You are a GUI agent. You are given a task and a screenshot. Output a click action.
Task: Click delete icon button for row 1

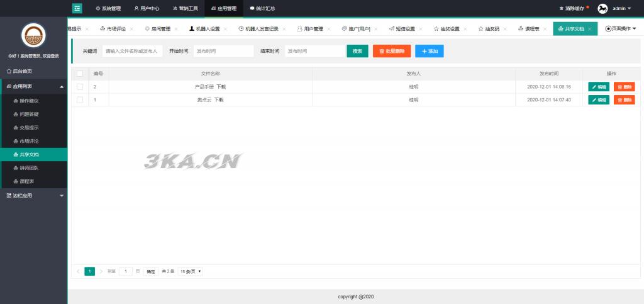pyautogui.click(x=625, y=100)
